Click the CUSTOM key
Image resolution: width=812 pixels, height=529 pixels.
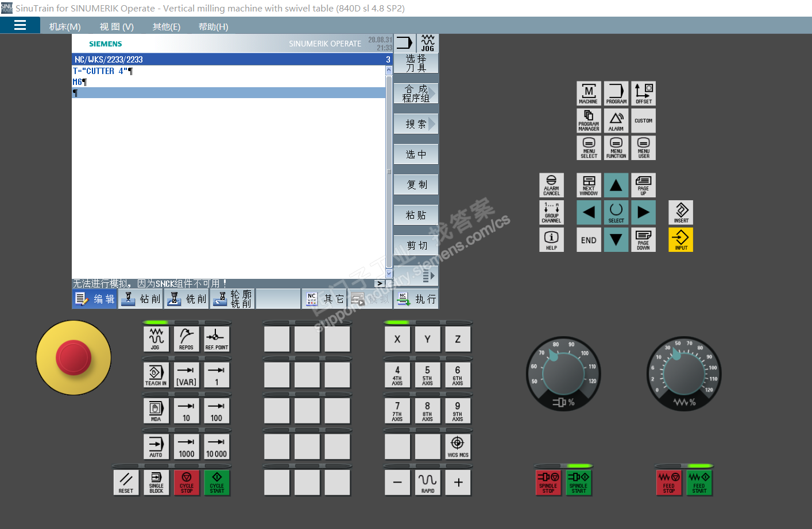pyautogui.click(x=643, y=120)
